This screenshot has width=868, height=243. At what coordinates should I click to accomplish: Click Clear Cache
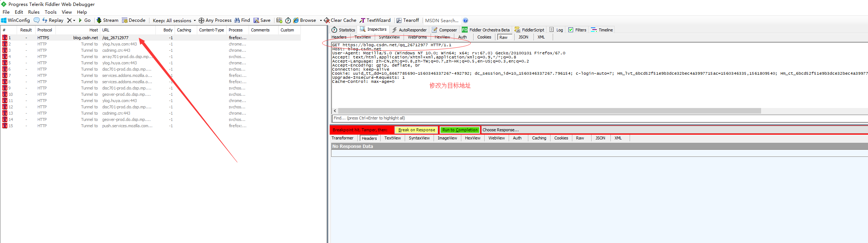click(340, 20)
